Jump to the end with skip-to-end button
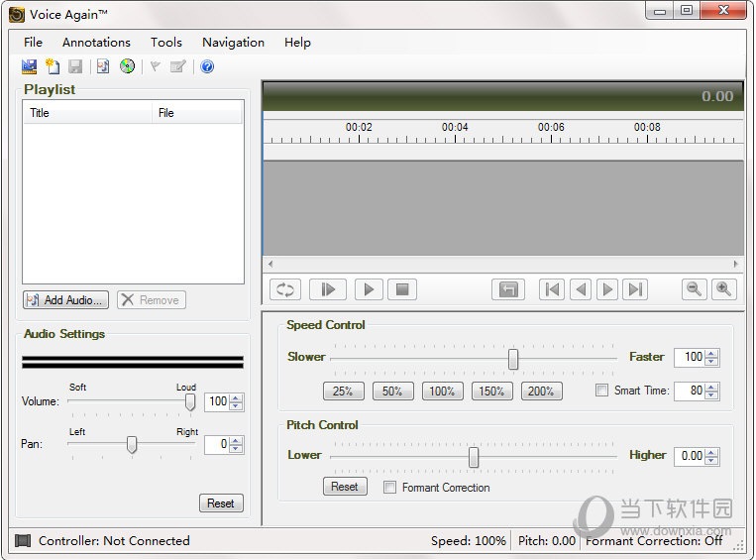Viewport: 756px width, 560px height. click(x=635, y=289)
